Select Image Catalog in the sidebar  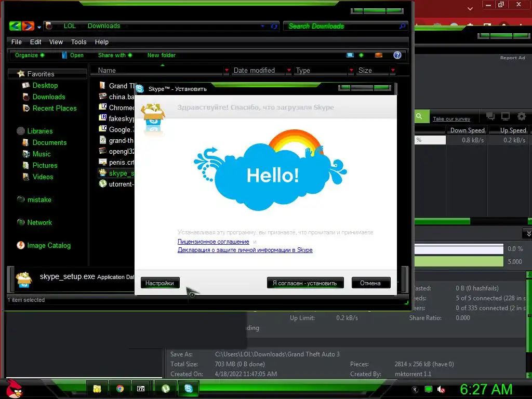[44, 245]
